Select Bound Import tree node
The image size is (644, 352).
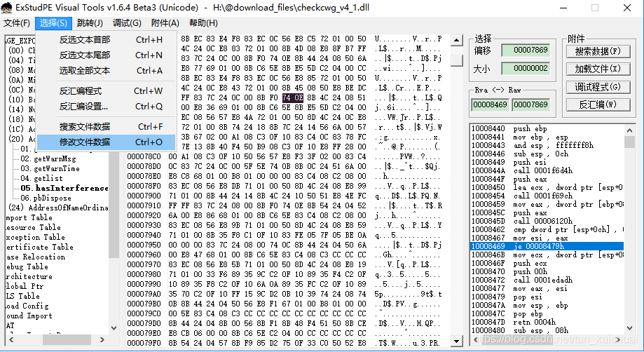point(29,316)
